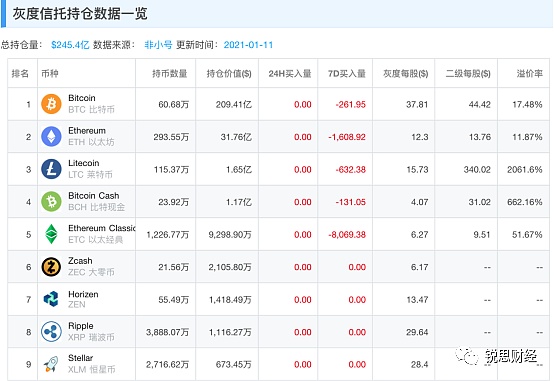
Task: Click the green Bitcoin Cash icon
Action: point(51,201)
